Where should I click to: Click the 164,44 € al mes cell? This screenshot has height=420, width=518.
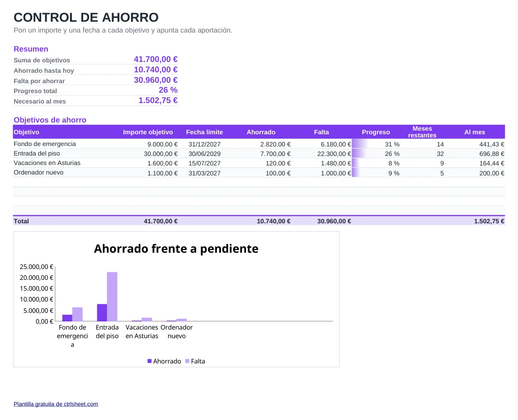(492, 164)
